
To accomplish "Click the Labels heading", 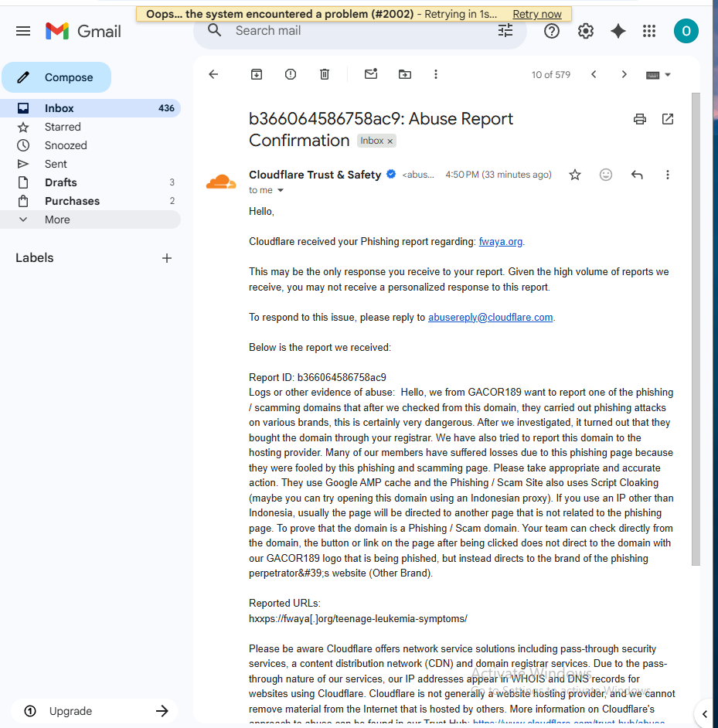I will click(x=34, y=257).
